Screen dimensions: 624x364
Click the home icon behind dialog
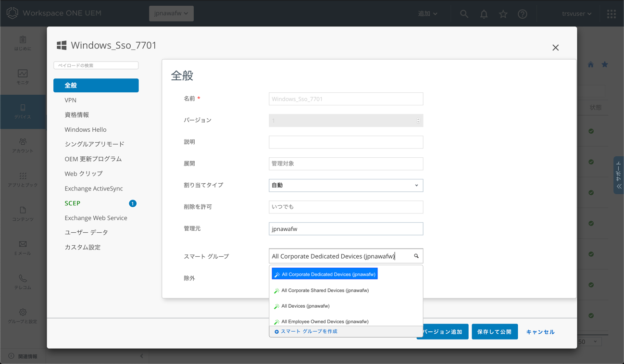pos(590,65)
